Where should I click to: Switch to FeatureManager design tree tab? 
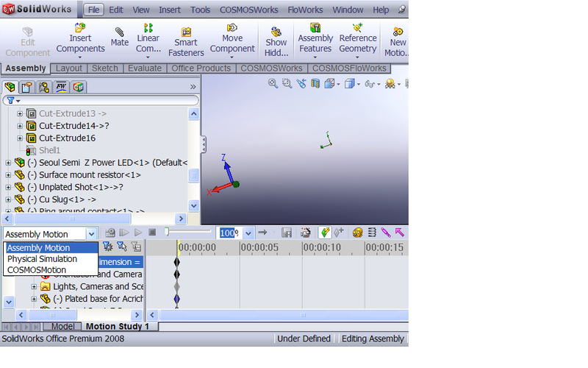[x=10, y=87]
